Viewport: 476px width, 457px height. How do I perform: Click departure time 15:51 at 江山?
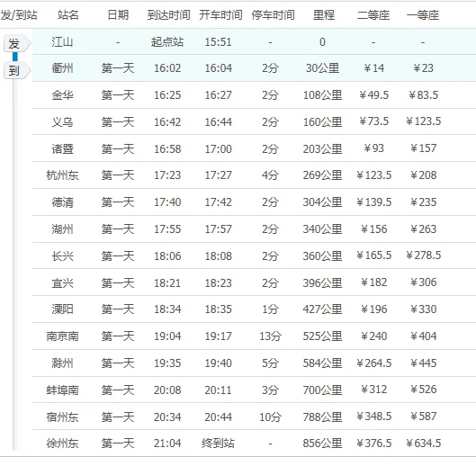[219, 42]
